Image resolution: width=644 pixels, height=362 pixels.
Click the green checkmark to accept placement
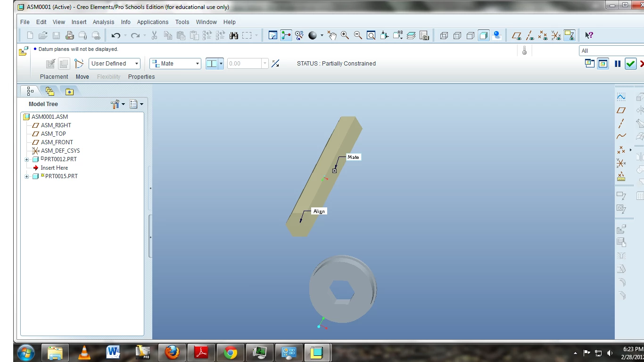tap(630, 64)
